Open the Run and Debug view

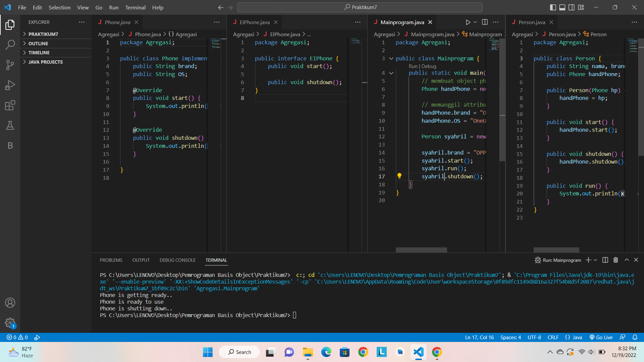(x=10, y=85)
